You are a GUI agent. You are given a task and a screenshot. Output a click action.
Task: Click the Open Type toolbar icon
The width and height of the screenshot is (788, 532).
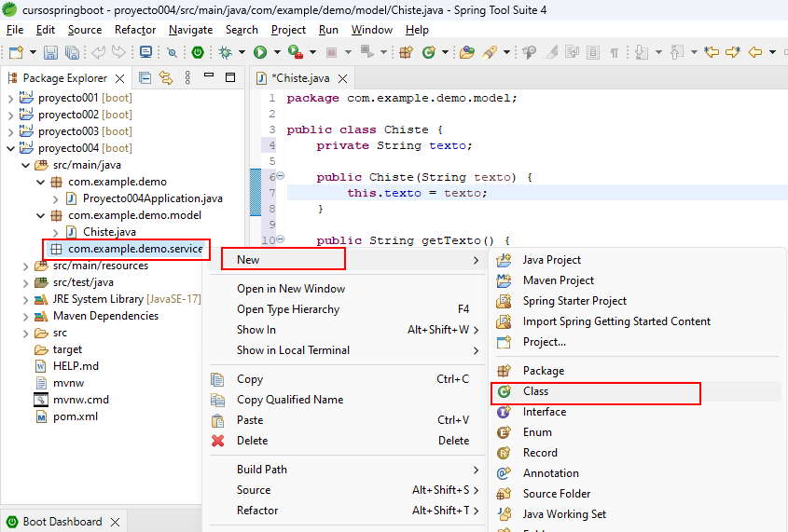pyautogui.click(x=467, y=52)
